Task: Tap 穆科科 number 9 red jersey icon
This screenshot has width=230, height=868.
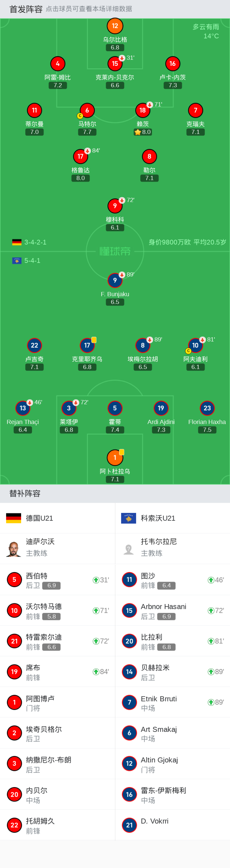Action: tap(115, 206)
